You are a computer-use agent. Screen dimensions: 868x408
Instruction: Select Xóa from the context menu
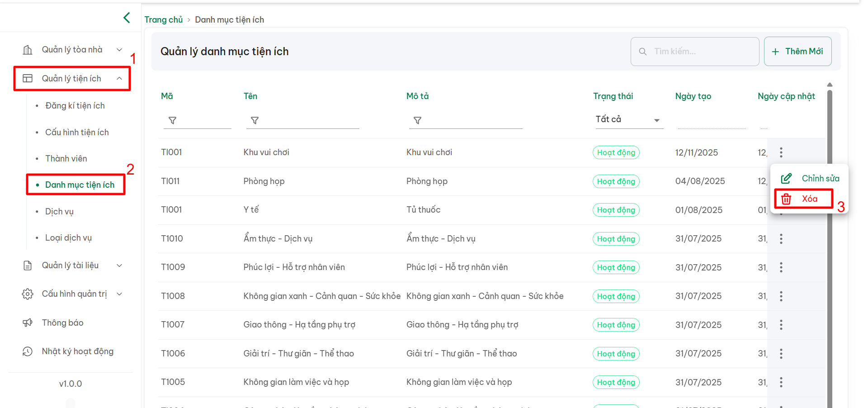pyautogui.click(x=804, y=199)
